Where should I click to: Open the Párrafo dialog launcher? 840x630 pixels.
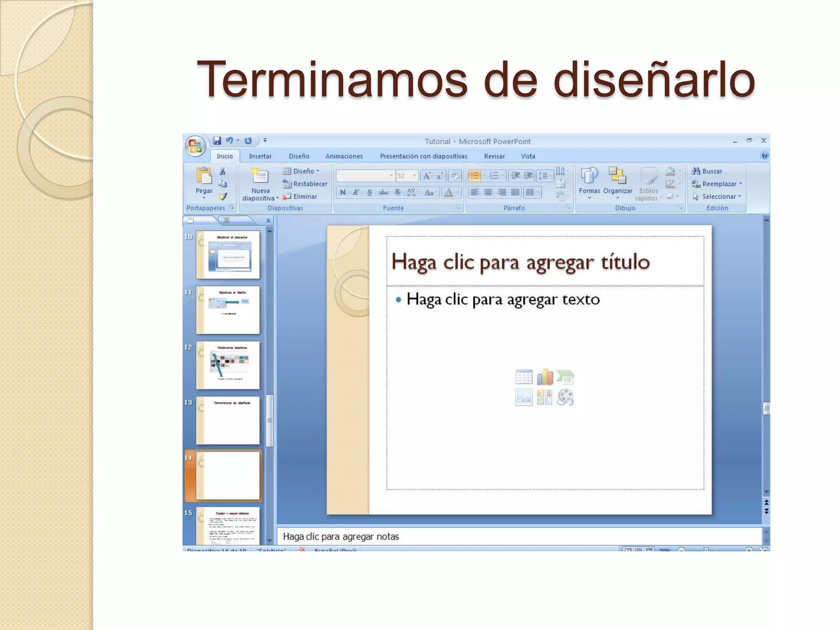(x=568, y=208)
